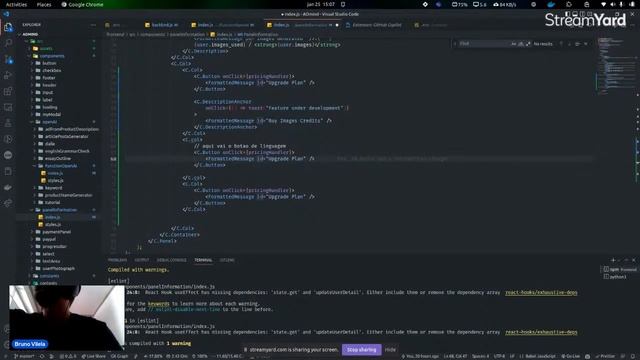The image size is (640, 360).
Task: Go to next match in Find widget
Action: pos(569,44)
